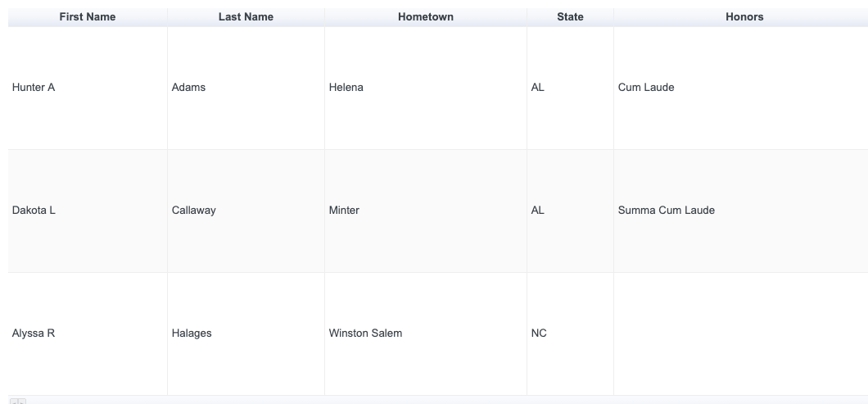Click the Cum Laude honors cell
This screenshot has height=404, width=868.
click(646, 88)
